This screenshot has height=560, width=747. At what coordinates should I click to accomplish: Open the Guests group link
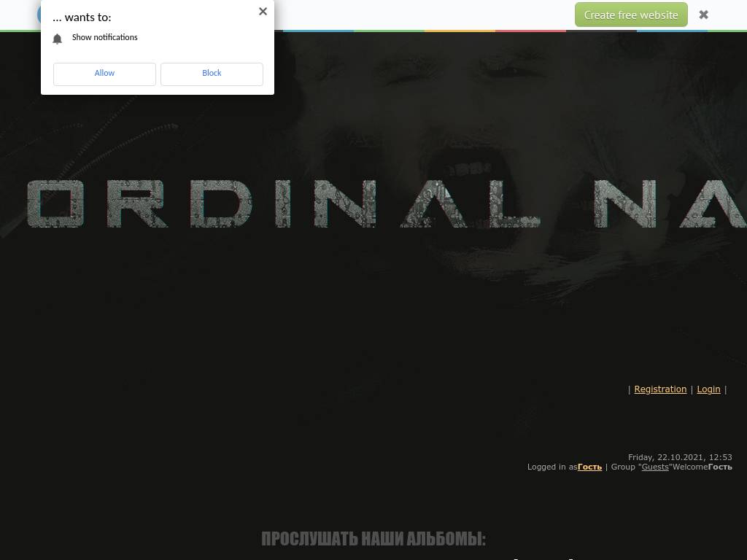(655, 467)
